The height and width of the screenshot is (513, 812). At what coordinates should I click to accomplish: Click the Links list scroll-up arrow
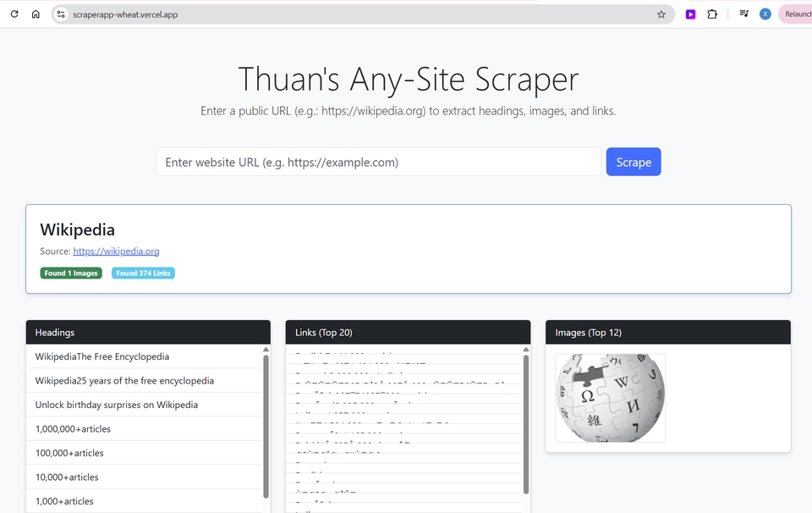click(526, 350)
